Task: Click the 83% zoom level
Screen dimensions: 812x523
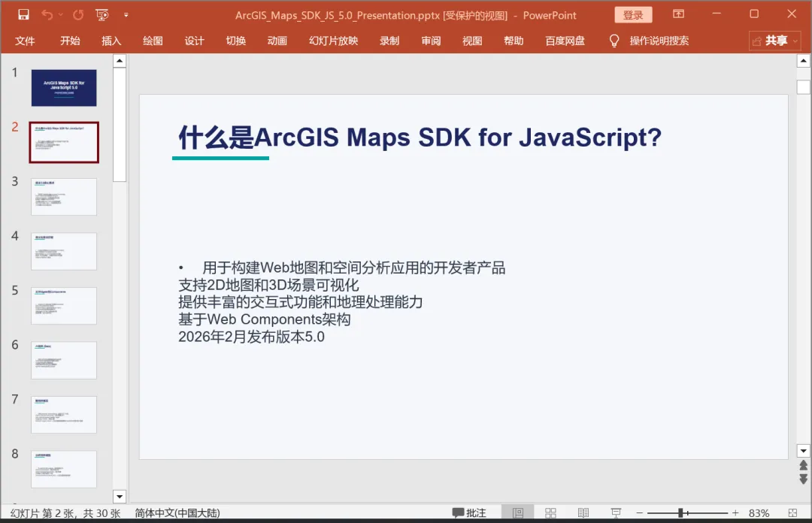Action: [759, 513]
